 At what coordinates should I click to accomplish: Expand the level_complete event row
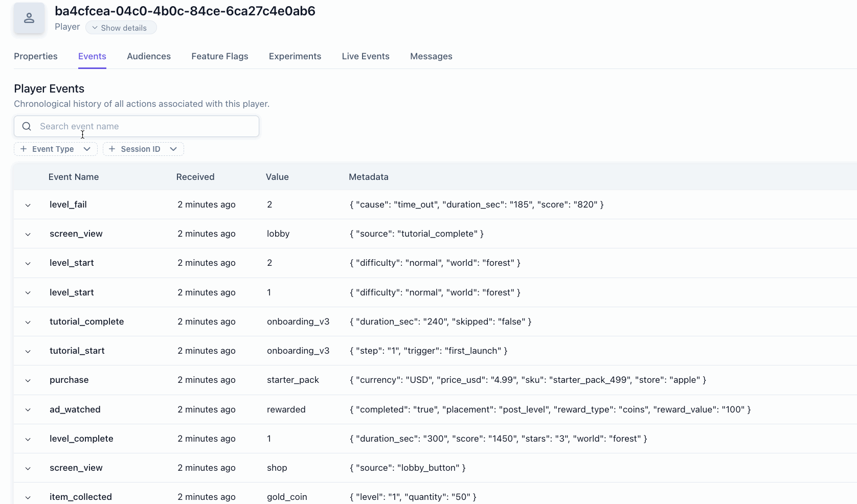click(28, 439)
